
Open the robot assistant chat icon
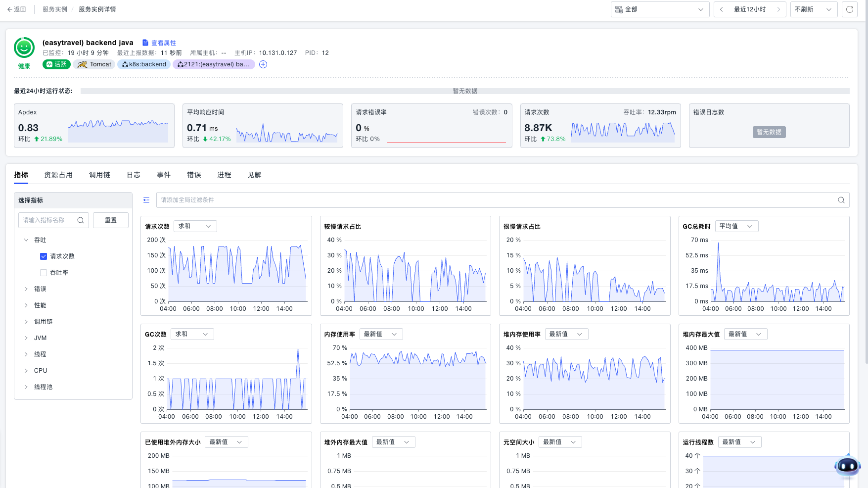point(847,466)
